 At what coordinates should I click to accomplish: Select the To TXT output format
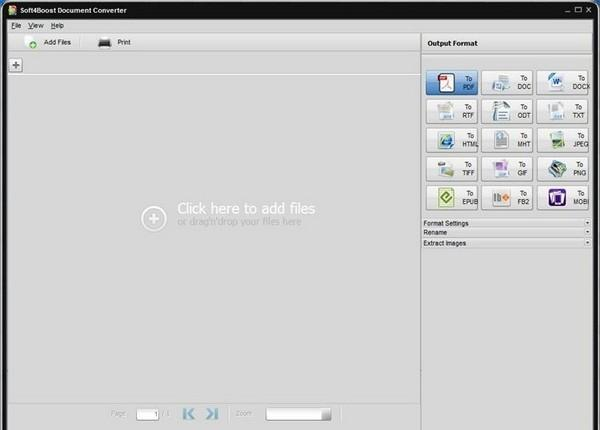coord(562,111)
